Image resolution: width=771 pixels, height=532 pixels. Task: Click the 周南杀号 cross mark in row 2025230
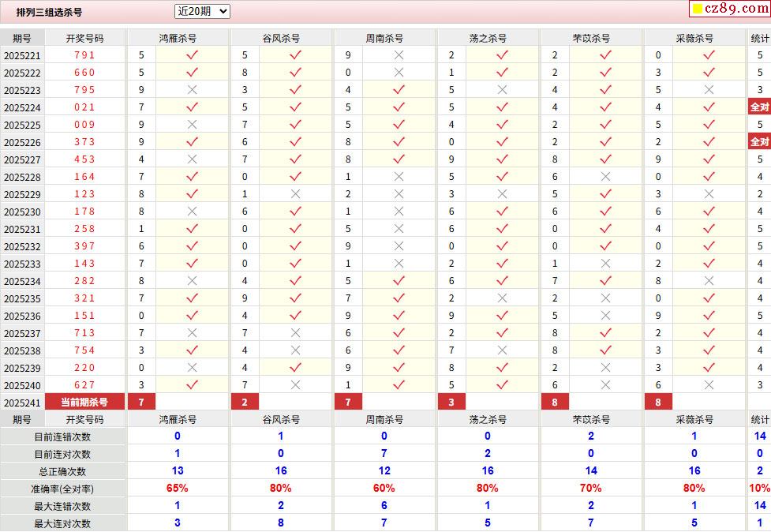[399, 212]
